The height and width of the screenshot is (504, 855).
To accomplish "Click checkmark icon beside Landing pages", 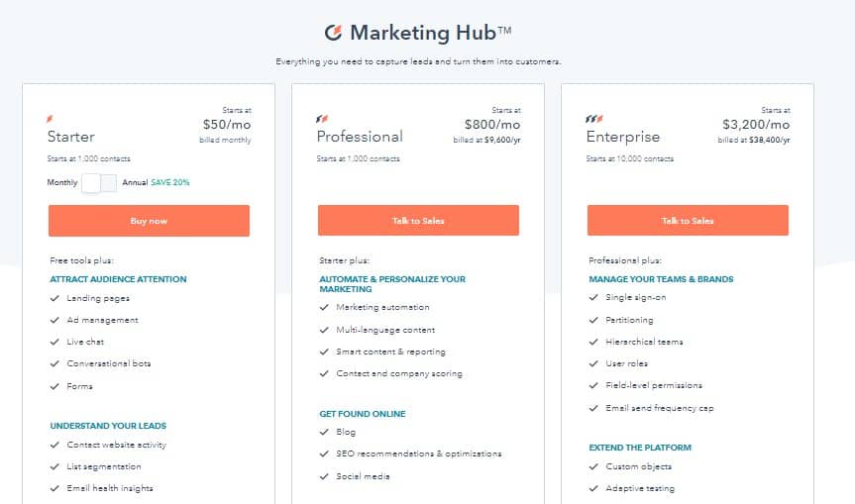I will pyautogui.click(x=53, y=298).
